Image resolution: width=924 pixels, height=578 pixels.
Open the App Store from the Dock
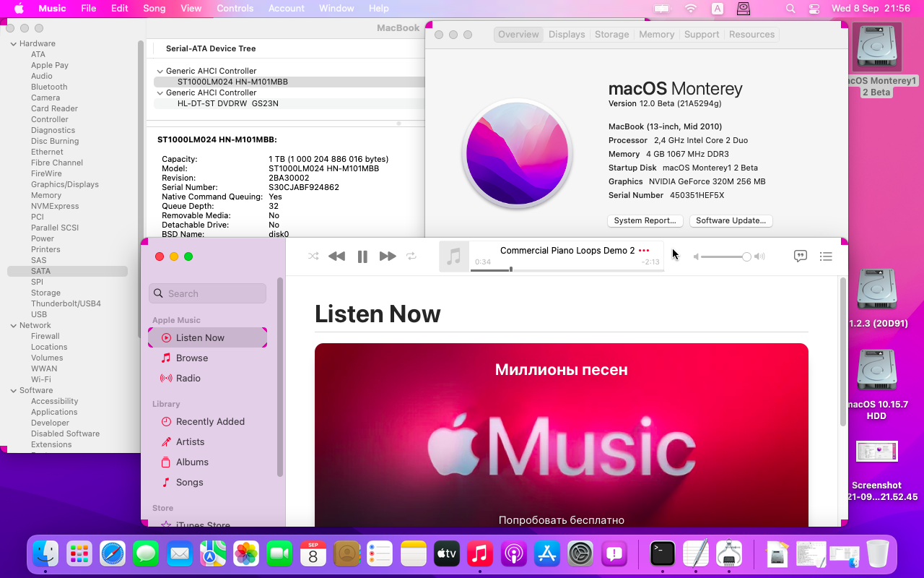coord(546,553)
